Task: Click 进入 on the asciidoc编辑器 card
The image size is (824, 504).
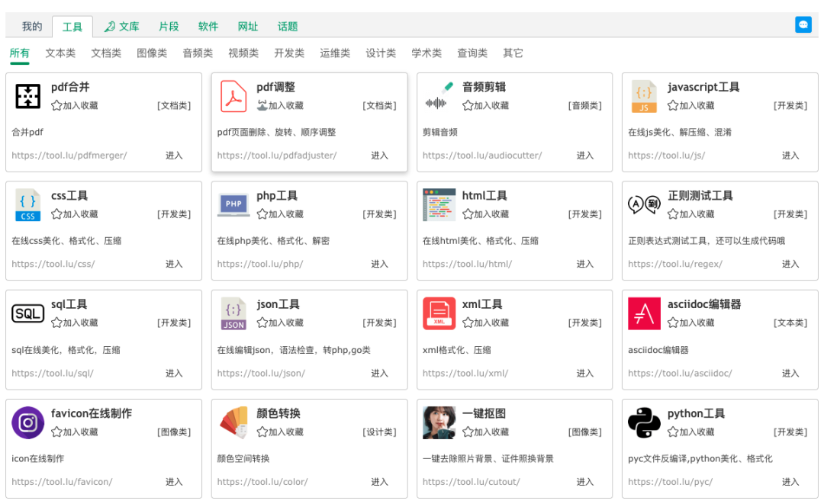Action: pyautogui.click(x=790, y=374)
